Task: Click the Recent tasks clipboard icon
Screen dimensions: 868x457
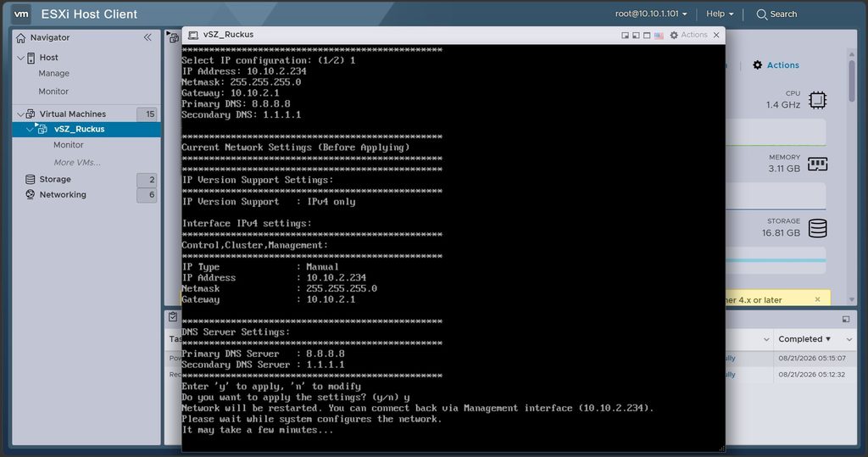Action: click(173, 317)
